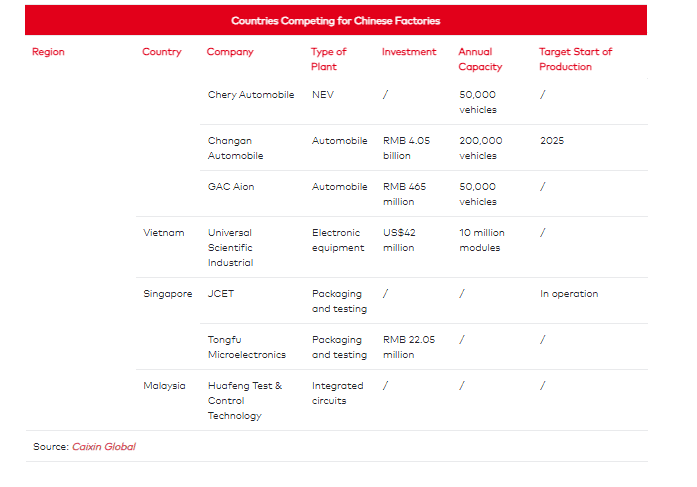
Task: Click the Company column header
Action: pyautogui.click(x=230, y=52)
